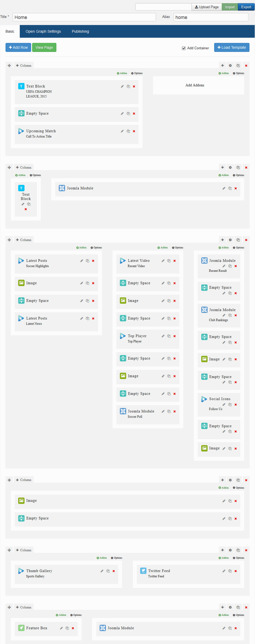Screen dimensions: 255x644
Task: Duplicate the second row using copy icon
Action: click(x=238, y=168)
